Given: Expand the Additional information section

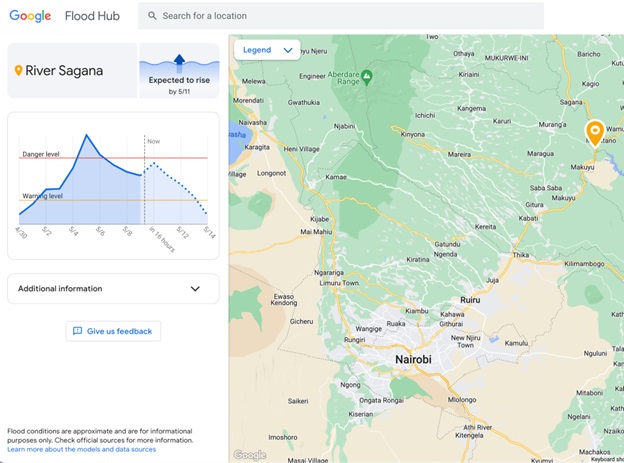Looking at the screenshot, I should (x=113, y=289).
